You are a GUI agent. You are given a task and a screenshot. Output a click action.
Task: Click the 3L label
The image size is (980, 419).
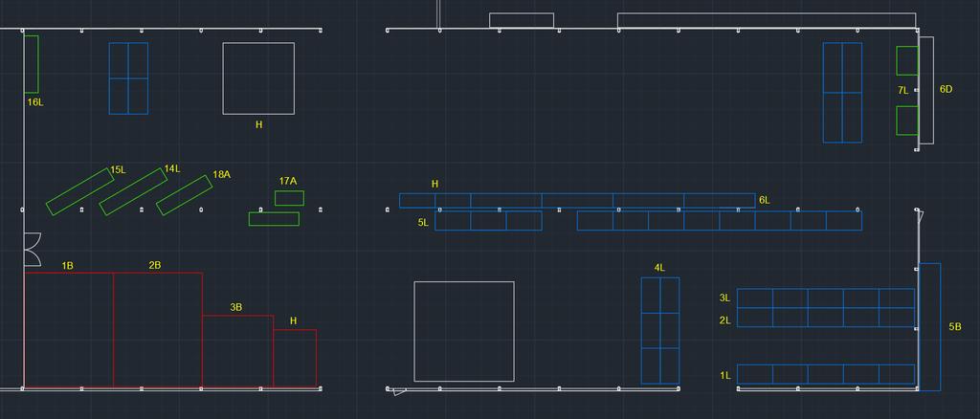tap(725, 298)
